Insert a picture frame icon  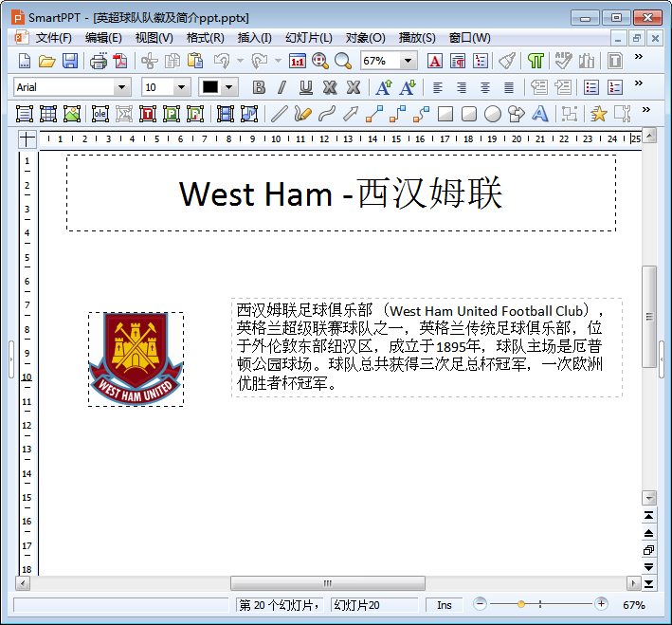[x=72, y=114]
